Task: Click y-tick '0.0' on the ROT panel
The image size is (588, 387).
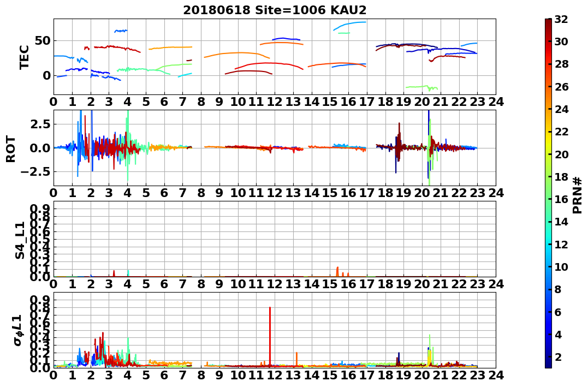Action: pos(40,148)
